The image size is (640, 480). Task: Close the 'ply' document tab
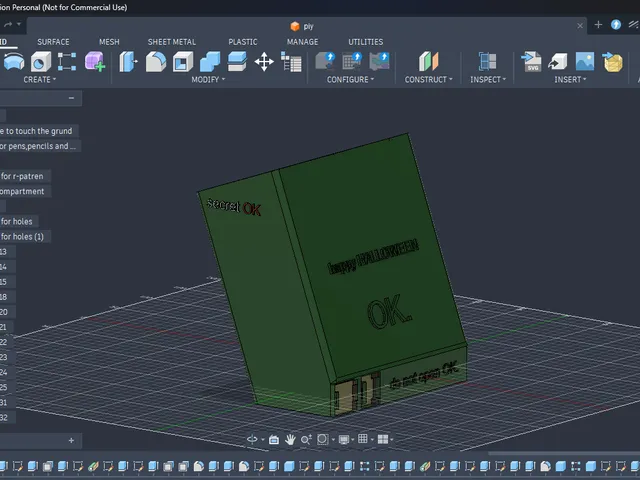click(580, 26)
